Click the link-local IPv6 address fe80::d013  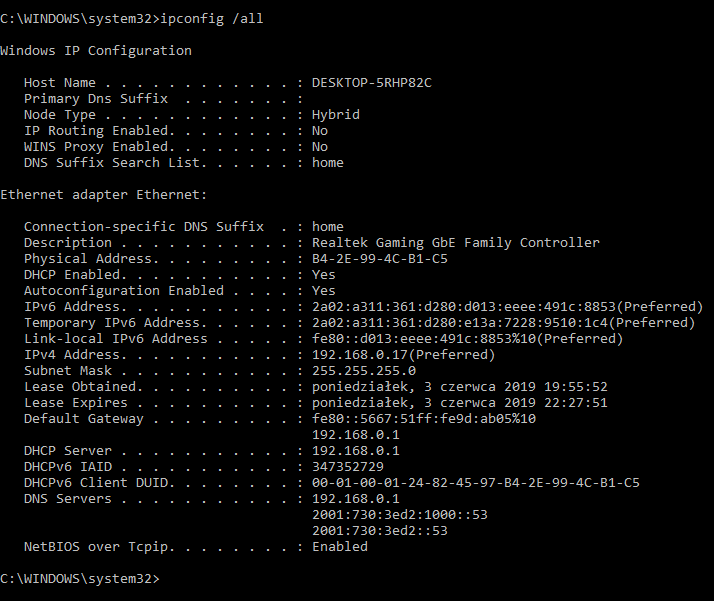[x=467, y=339]
